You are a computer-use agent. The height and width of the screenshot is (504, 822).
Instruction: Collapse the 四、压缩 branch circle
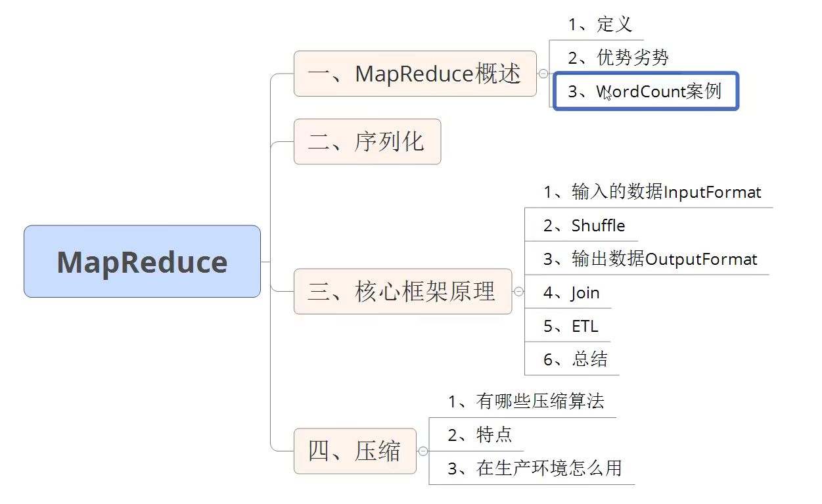424,451
